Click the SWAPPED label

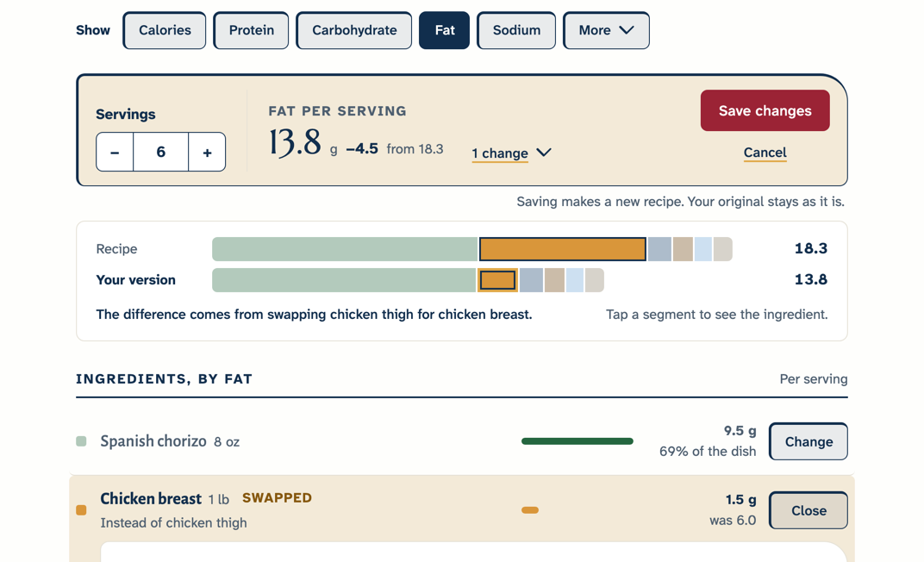coord(277,498)
